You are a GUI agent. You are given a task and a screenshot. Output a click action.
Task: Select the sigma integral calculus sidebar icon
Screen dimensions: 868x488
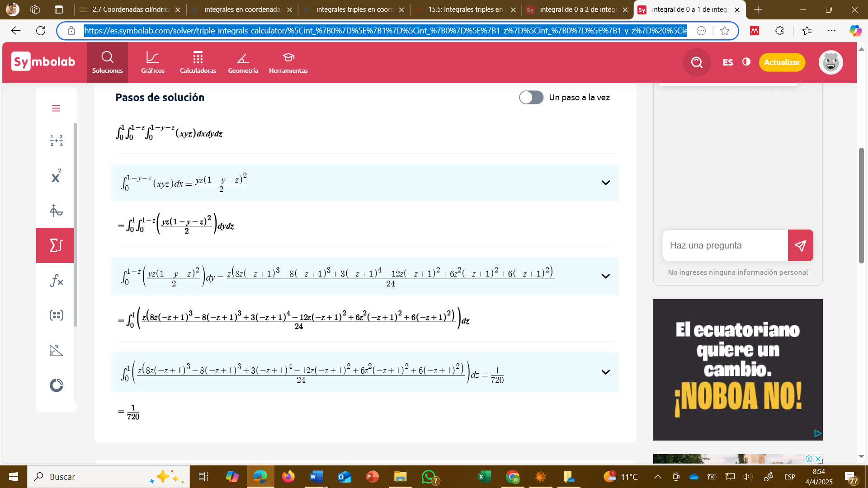point(55,245)
